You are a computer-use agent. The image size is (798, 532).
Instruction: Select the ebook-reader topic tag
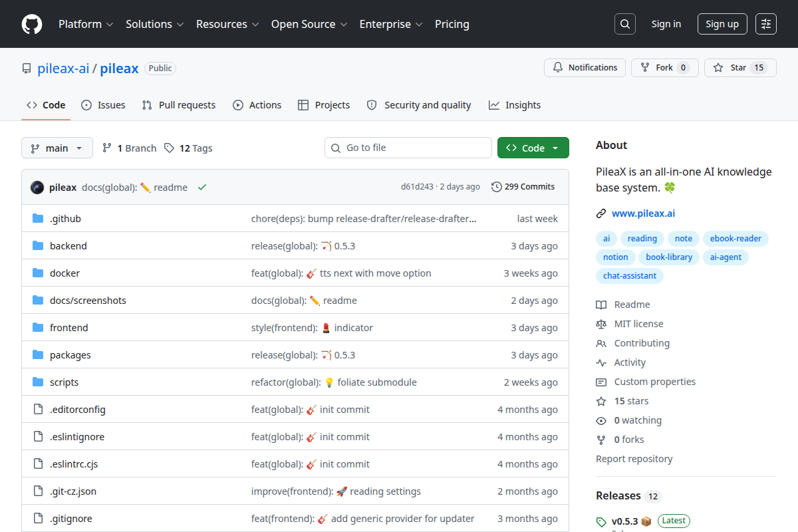tap(736, 239)
